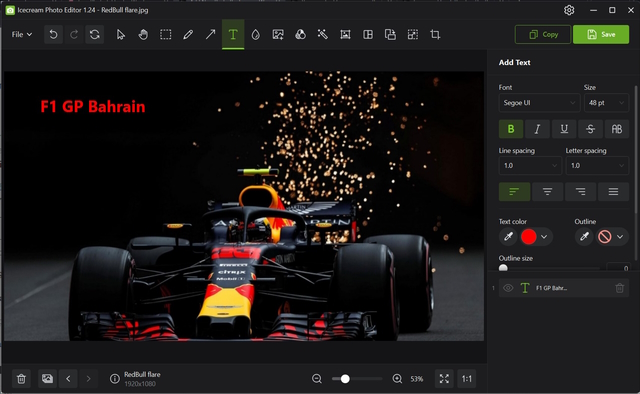Open application settings gear

pos(569,10)
